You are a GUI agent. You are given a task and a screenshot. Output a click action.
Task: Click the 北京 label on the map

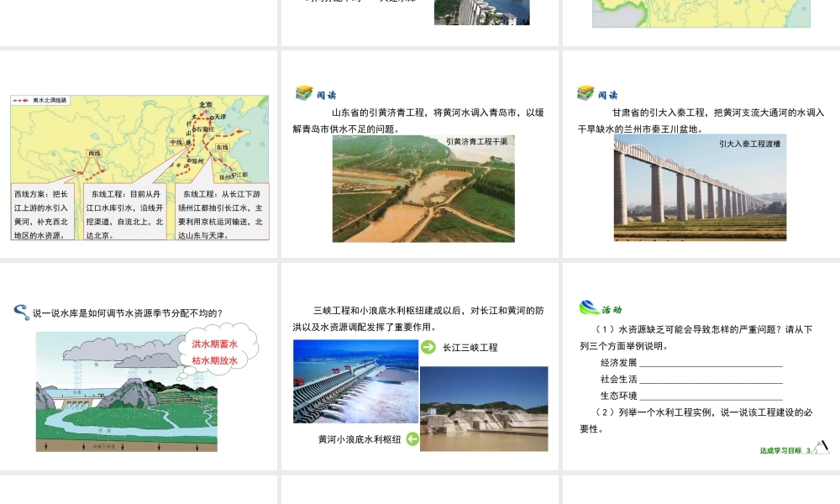[206, 104]
